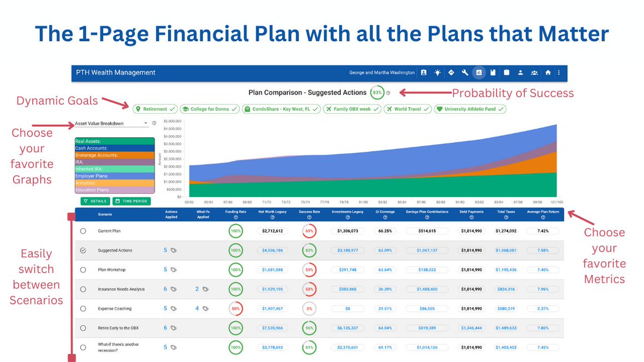
Task: Select the bar chart icon in toolbar
Action: [x=479, y=72]
